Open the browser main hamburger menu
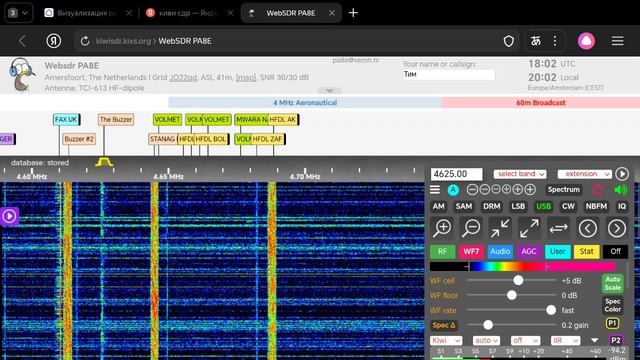 618,41
